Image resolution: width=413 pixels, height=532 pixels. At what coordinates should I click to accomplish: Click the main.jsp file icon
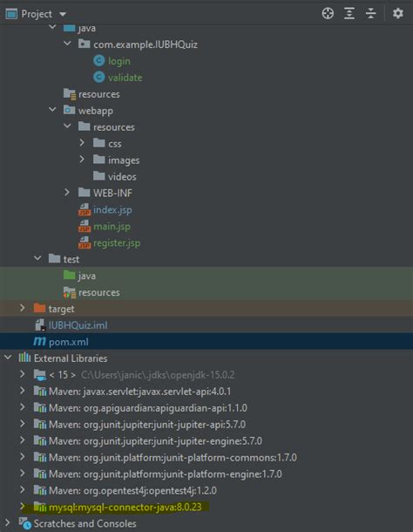coord(85,226)
